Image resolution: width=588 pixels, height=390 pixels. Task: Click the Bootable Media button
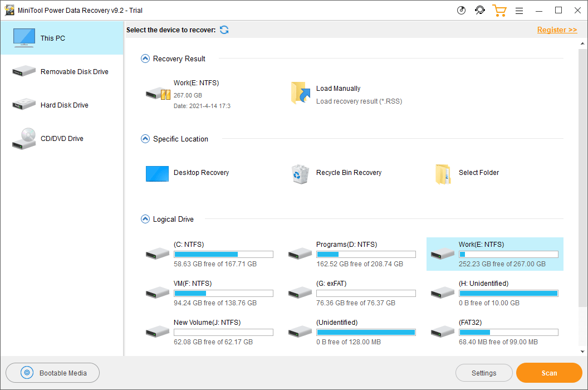(x=53, y=373)
